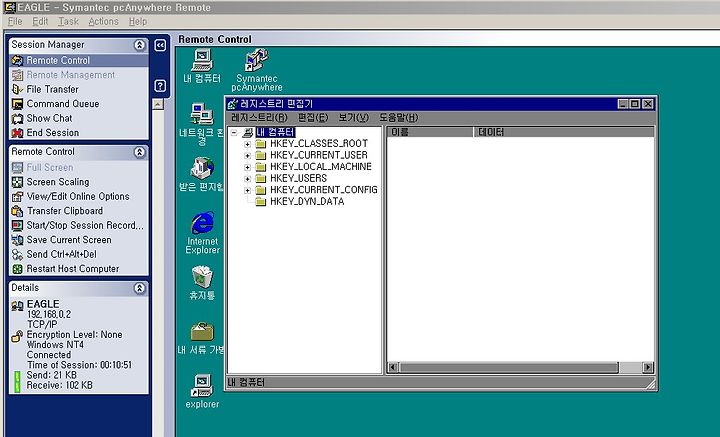Image resolution: width=720 pixels, height=437 pixels.
Task: Click the Transfer Clipboard icon
Action: coord(17,211)
